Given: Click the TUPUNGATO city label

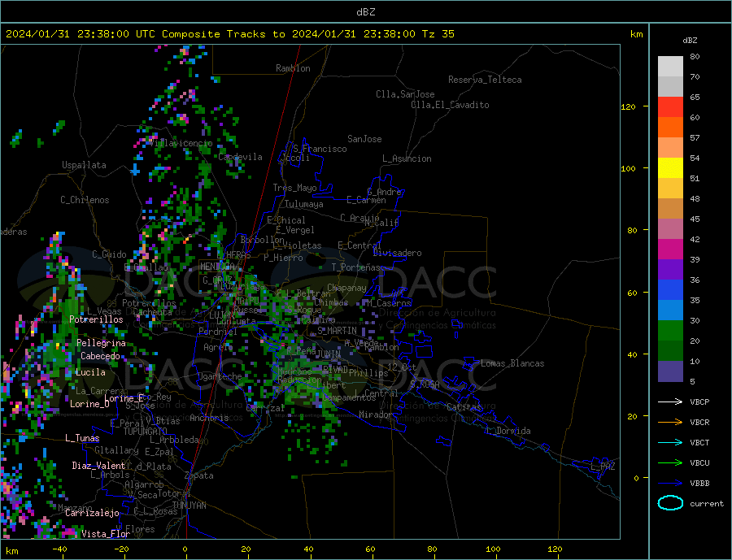Looking at the screenshot, I should coord(146,432).
